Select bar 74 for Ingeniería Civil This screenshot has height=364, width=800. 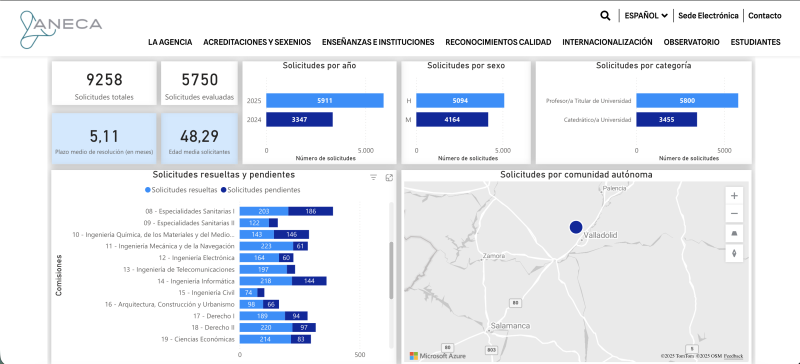click(248, 293)
